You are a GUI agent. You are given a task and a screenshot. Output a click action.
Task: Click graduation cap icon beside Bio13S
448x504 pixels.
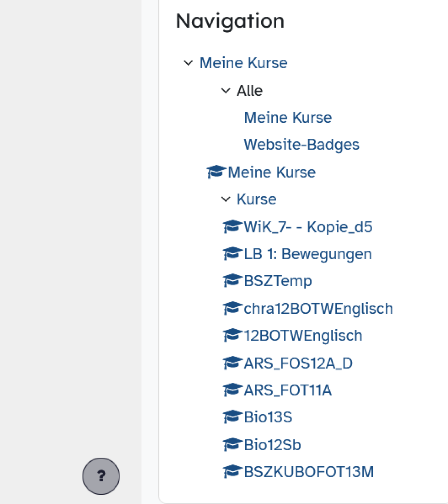coord(232,417)
